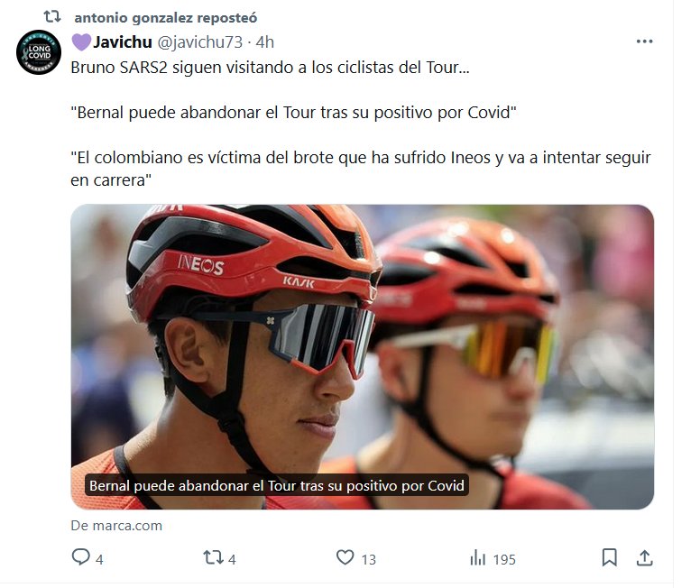Click the likes count 13

369,559
